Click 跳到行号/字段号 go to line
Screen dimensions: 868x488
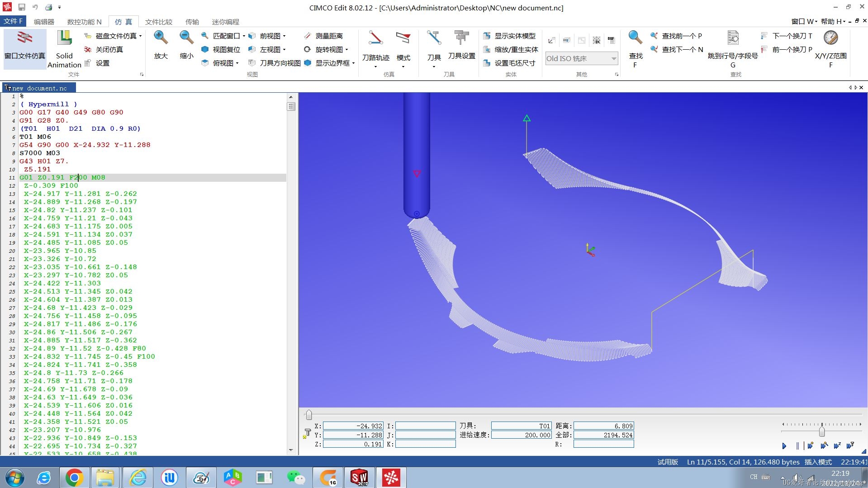pyautogui.click(x=733, y=49)
